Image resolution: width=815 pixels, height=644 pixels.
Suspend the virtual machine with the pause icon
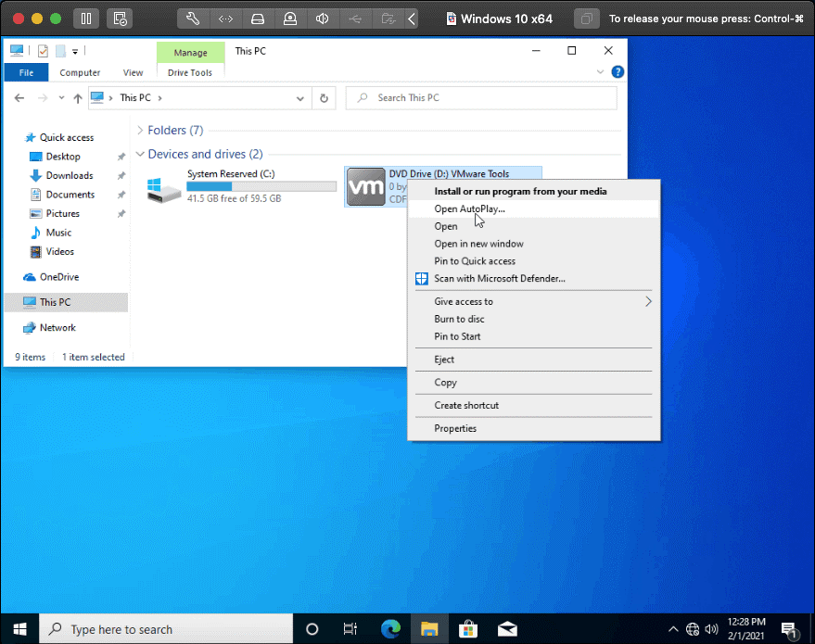pyautogui.click(x=86, y=19)
